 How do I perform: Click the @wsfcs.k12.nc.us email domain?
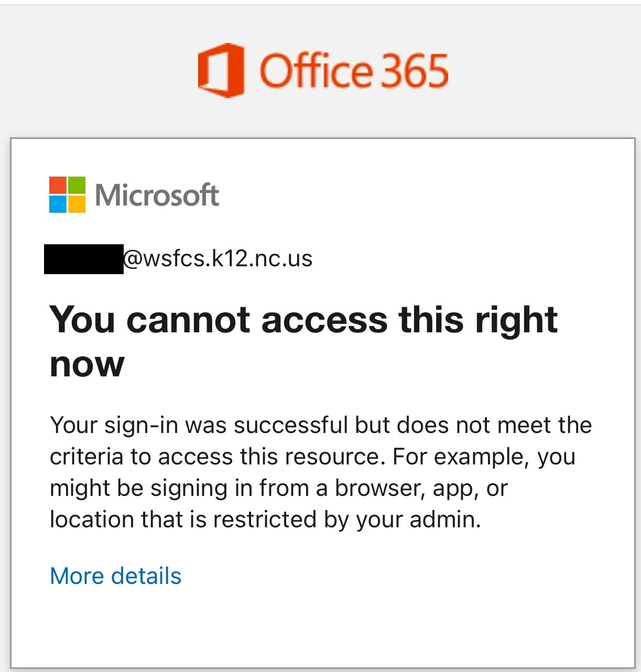coord(218,258)
